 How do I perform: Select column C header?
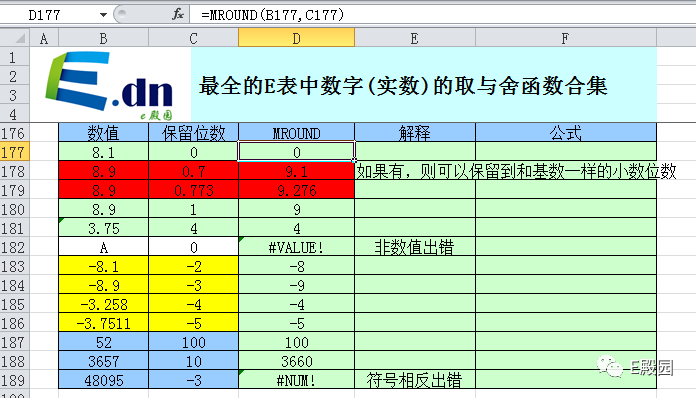[194, 38]
